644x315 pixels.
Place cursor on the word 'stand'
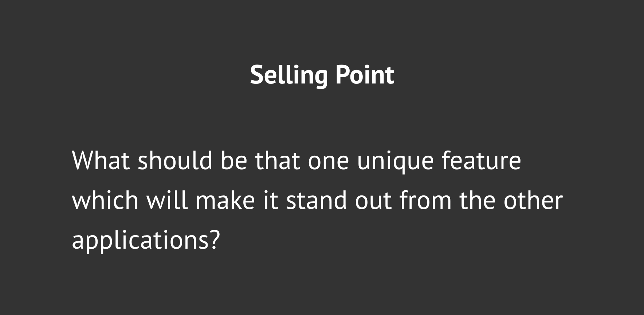(317, 200)
